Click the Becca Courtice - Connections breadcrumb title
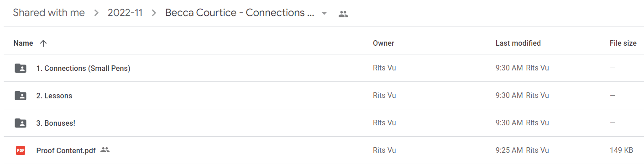Image resolution: width=644 pixels, height=166 pixels. coord(240,13)
